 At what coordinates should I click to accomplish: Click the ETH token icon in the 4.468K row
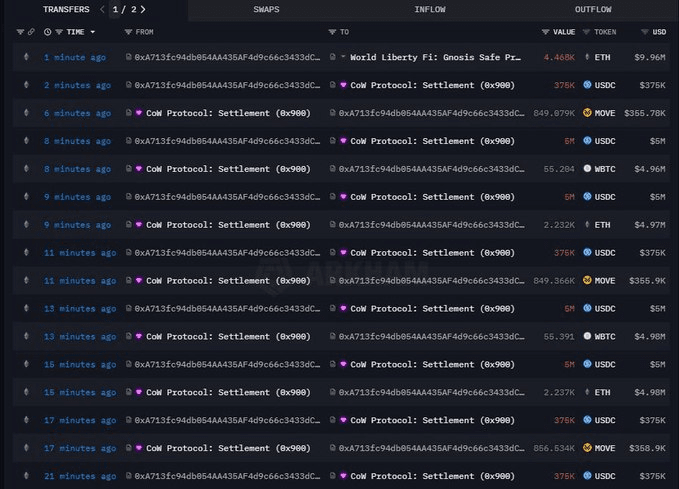coord(587,57)
